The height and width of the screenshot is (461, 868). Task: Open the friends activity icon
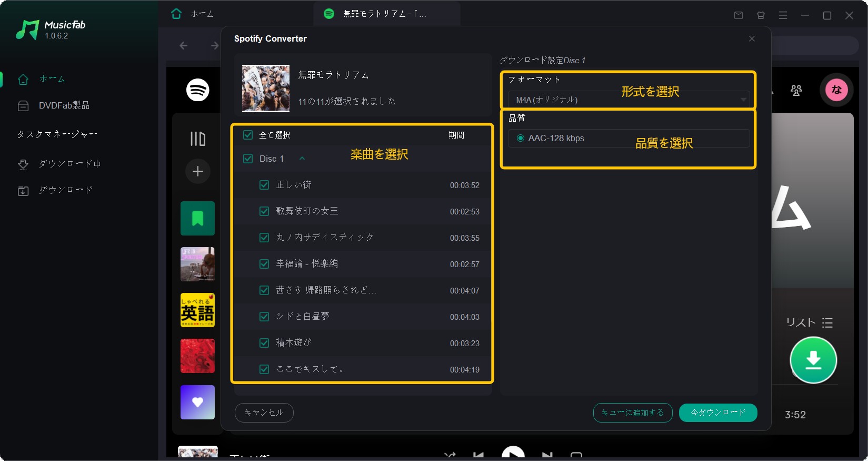coord(796,90)
